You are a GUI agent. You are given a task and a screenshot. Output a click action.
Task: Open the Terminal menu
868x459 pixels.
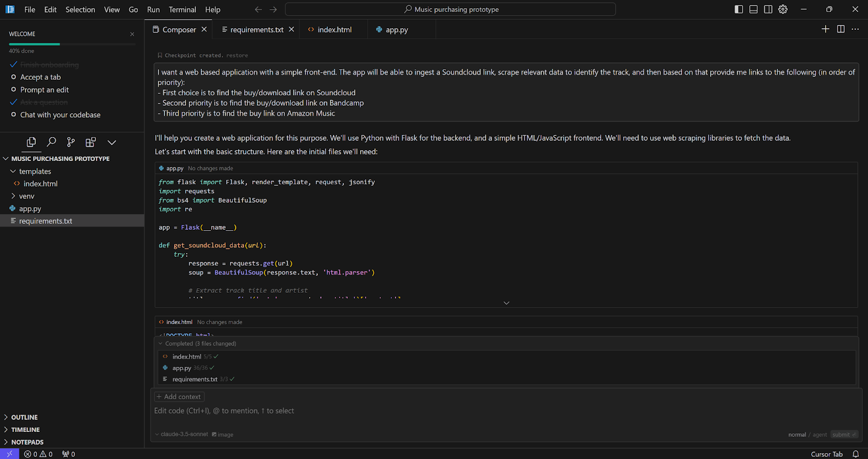click(x=182, y=9)
